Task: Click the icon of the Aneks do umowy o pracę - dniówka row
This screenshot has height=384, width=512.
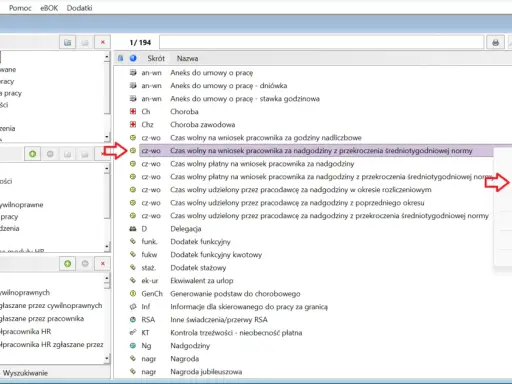Action: pyautogui.click(x=133, y=85)
